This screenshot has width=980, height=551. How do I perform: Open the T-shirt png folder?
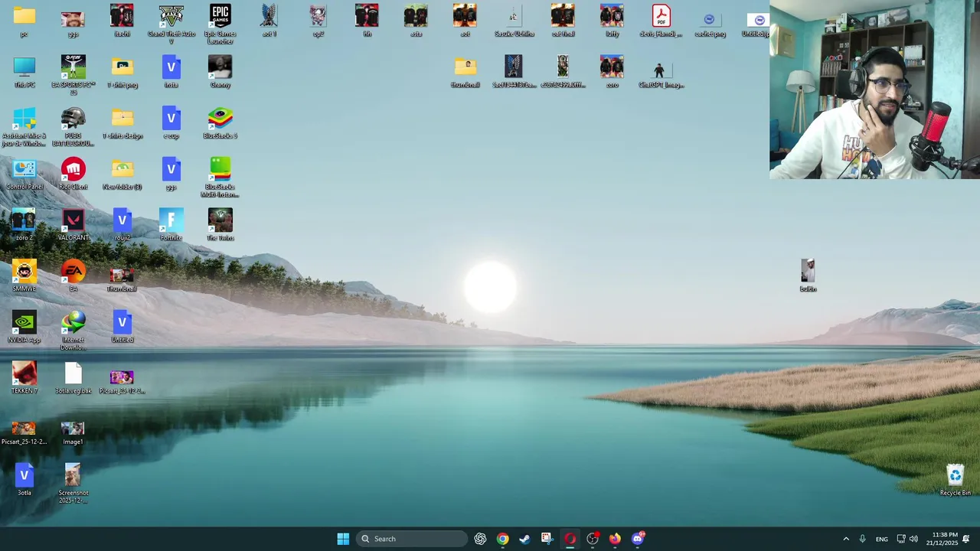(122, 72)
